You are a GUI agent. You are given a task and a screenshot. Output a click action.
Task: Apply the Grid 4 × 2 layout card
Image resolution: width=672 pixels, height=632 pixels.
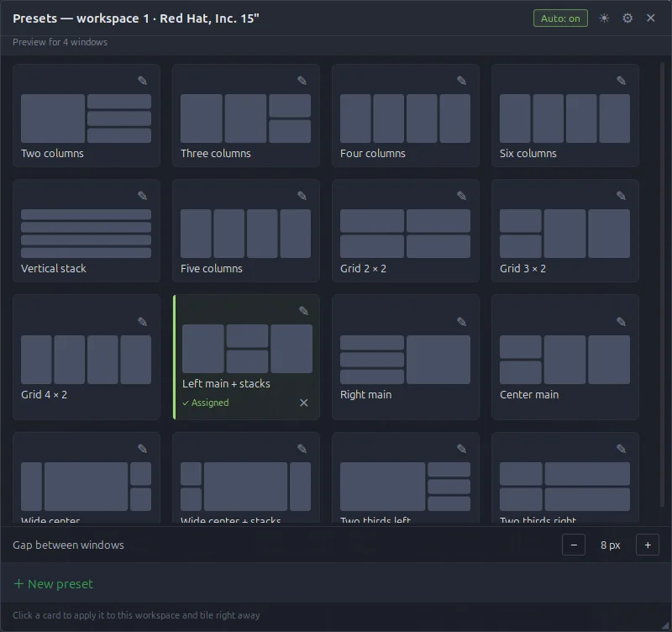coord(87,356)
